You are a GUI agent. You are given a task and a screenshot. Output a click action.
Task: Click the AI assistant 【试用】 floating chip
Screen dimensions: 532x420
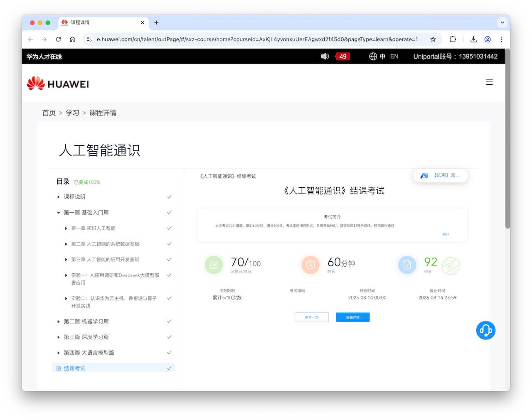pos(441,175)
